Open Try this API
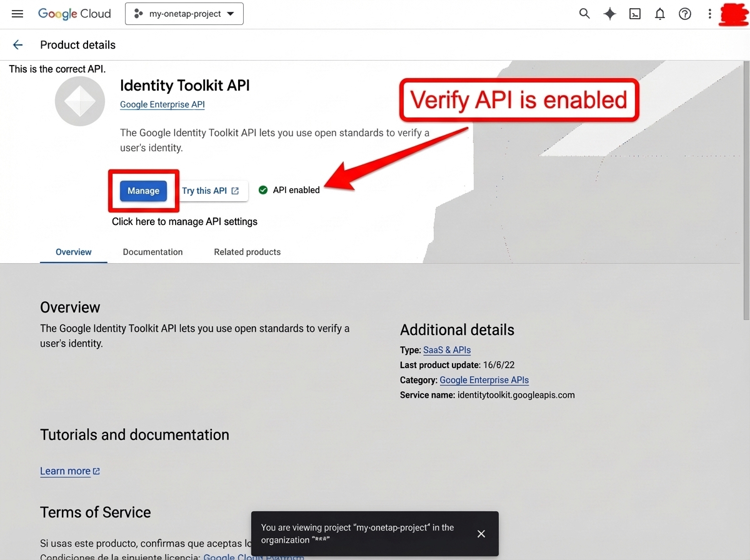750x560 pixels. (209, 191)
